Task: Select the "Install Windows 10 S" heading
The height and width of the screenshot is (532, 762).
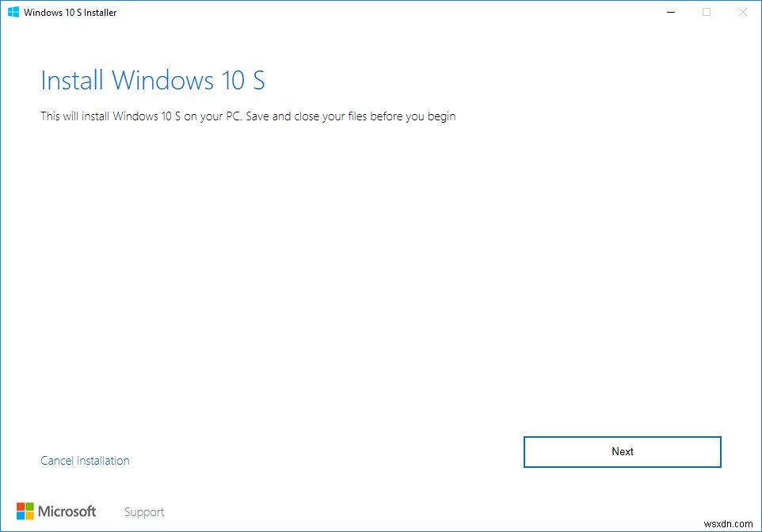Action: 153,80
